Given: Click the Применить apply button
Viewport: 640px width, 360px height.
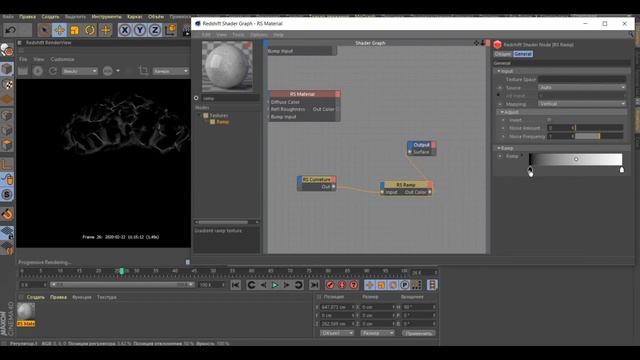Looking at the screenshot, I should (x=419, y=333).
